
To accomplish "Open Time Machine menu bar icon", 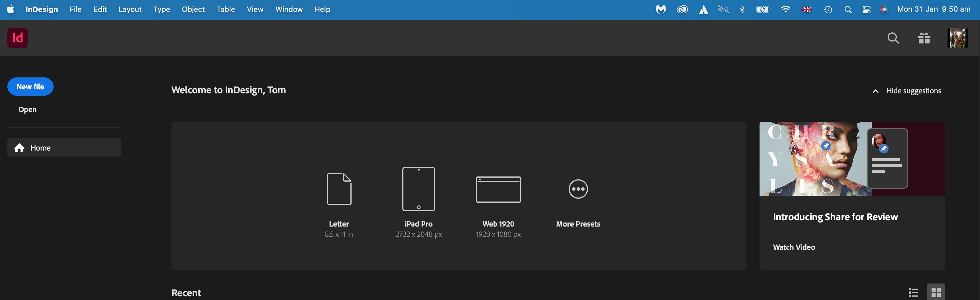I will 828,10.
